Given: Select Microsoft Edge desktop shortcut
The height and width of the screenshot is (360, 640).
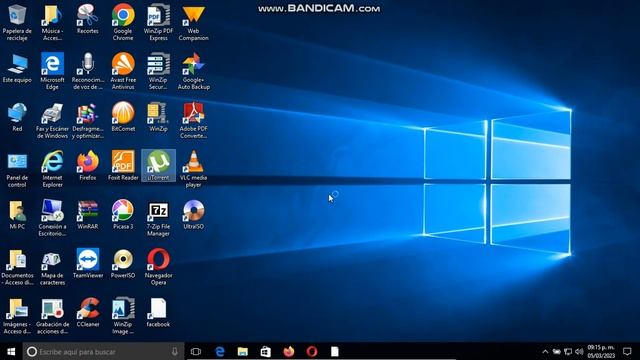Looking at the screenshot, I should [52, 71].
